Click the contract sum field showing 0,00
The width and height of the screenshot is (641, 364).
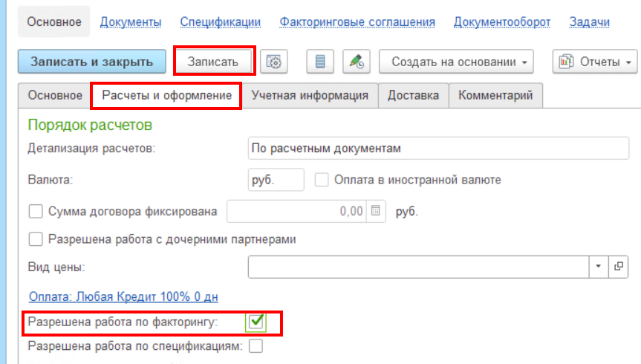297,211
